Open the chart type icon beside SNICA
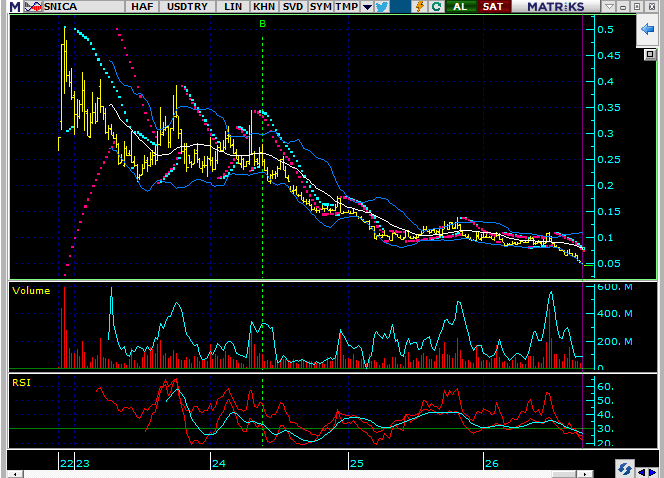The width and height of the screenshot is (664, 478). tap(33, 6)
